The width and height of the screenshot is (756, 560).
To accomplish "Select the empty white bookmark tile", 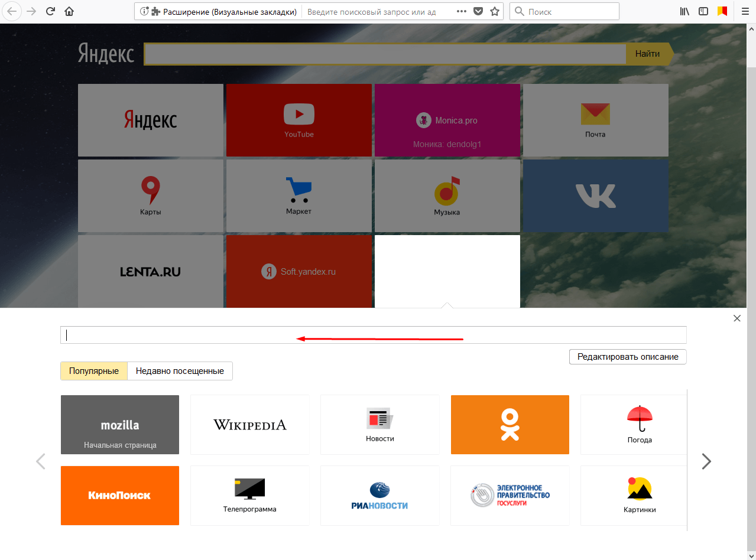I will point(447,271).
